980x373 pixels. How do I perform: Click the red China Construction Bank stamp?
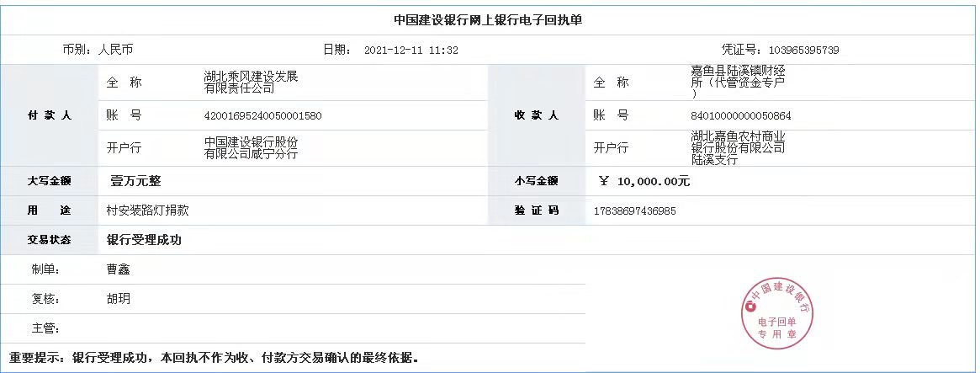click(778, 311)
